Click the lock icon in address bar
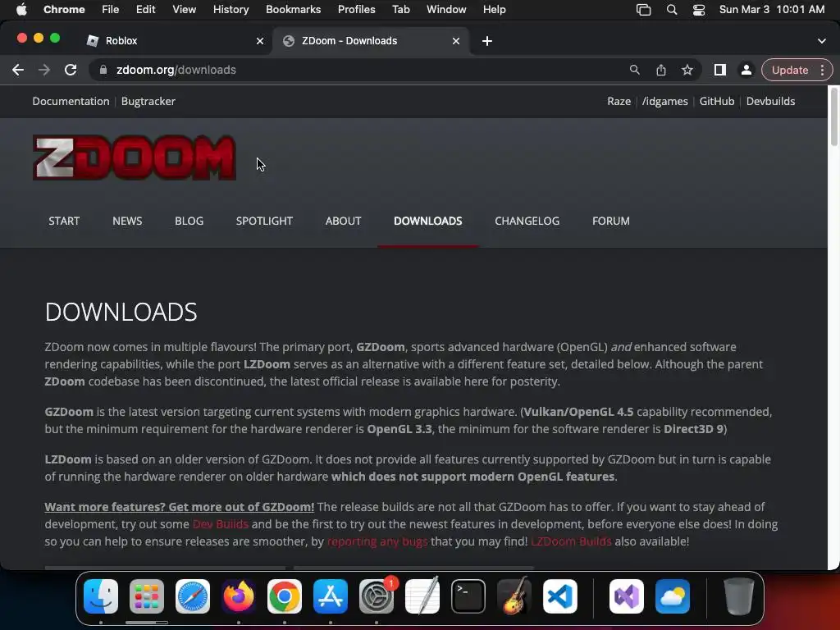Image resolution: width=840 pixels, height=630 pixels. [104, 70]
